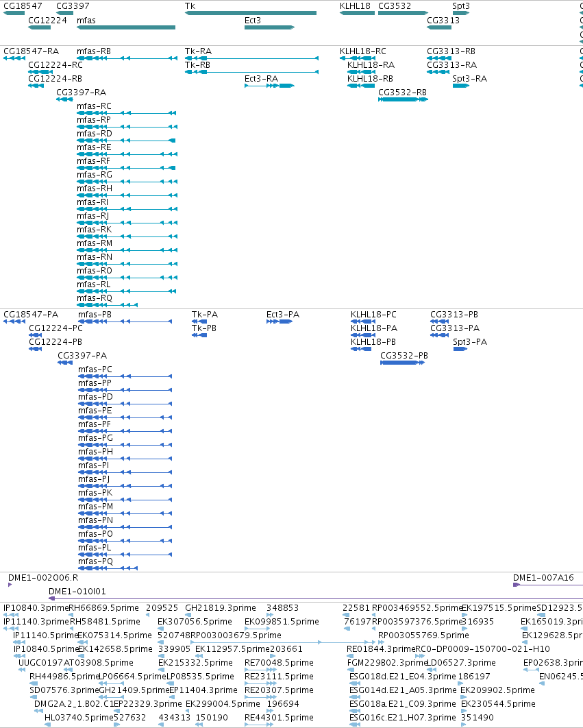Select the CG3532 gene bar
Viewport: 583px width, 728px height.
coord(403,13)
